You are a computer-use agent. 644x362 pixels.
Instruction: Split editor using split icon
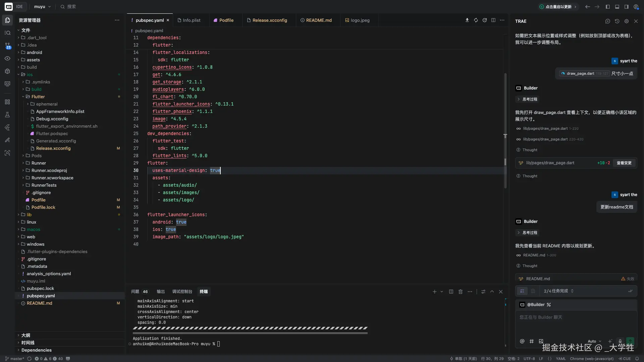click(493, 20)
